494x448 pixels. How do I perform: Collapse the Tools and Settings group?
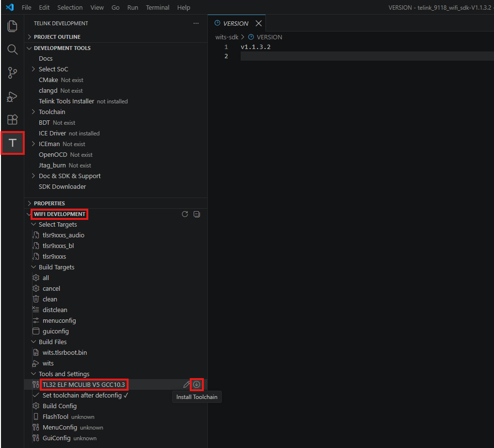33,374
